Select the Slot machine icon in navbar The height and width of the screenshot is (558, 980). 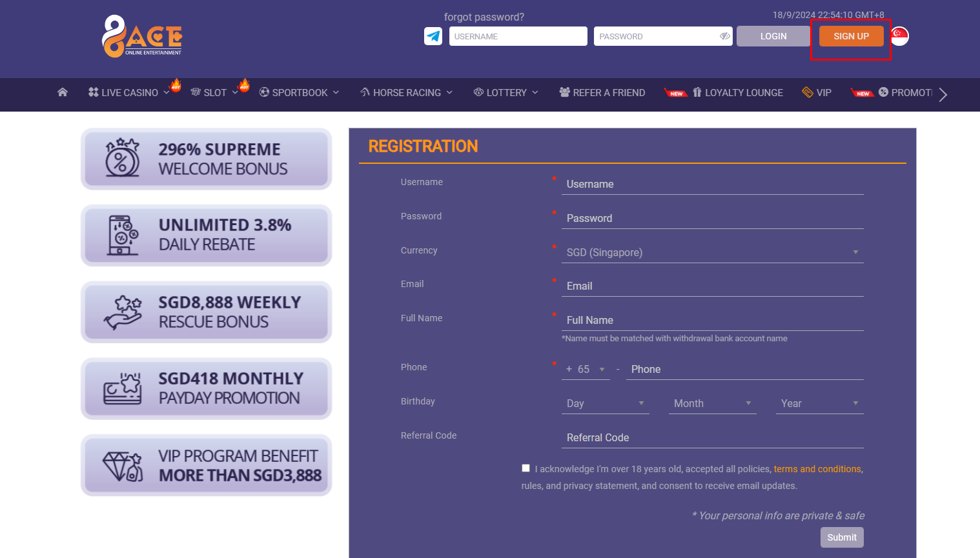click(x=196, y=92)
